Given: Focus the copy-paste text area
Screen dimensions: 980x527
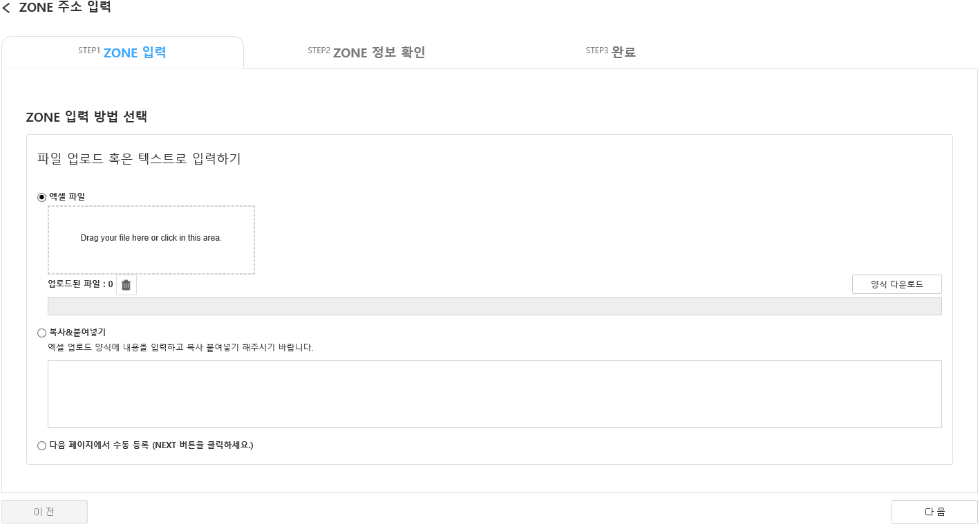Looking at the screenshot, I should tap(494, 394).
